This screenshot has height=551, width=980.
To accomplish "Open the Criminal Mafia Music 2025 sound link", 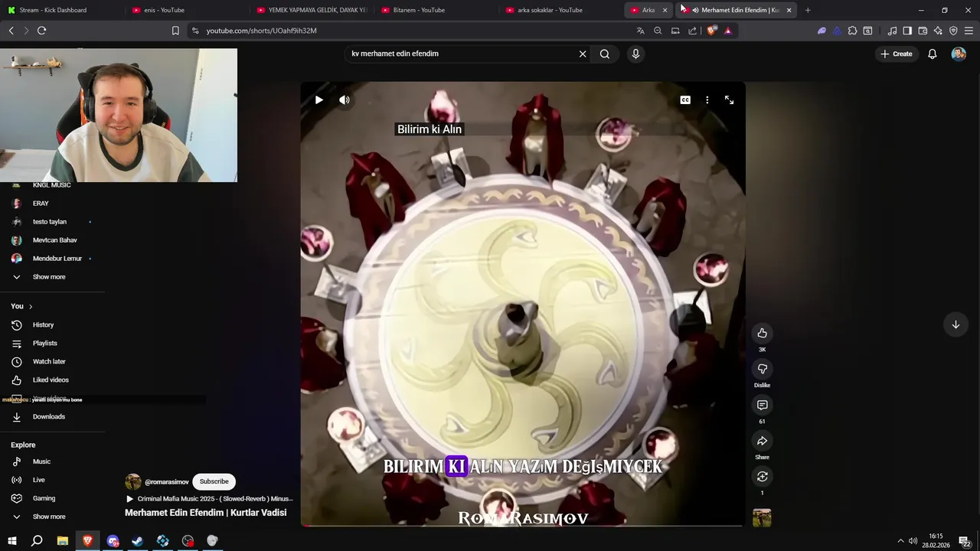I will [210, 499].
